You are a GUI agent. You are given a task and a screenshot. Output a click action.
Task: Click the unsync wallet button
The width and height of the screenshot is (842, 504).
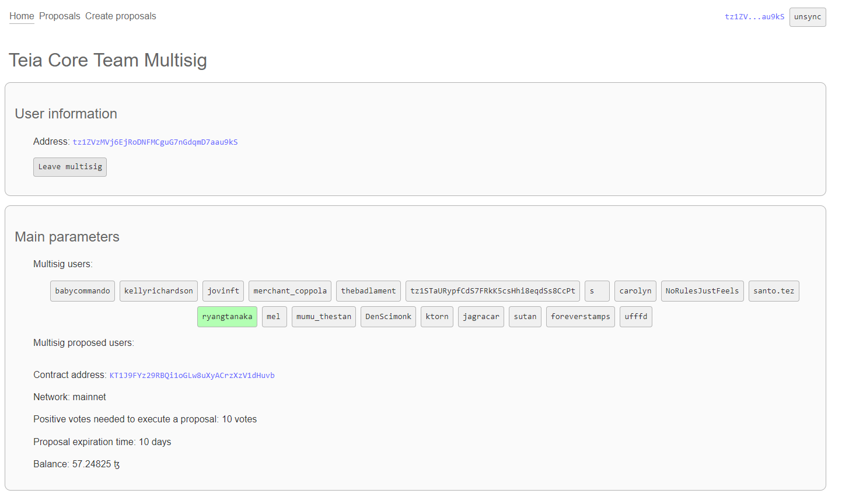tap(808, 17)
